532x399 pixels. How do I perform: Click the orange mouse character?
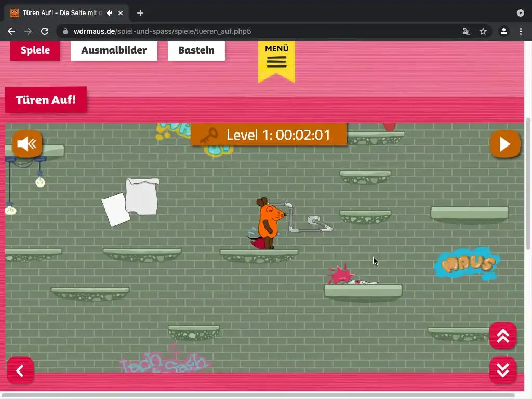coord(268,224)
